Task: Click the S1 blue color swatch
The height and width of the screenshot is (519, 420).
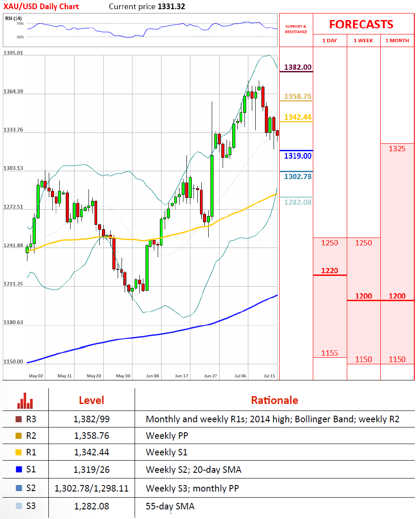Action: [19, 469]
